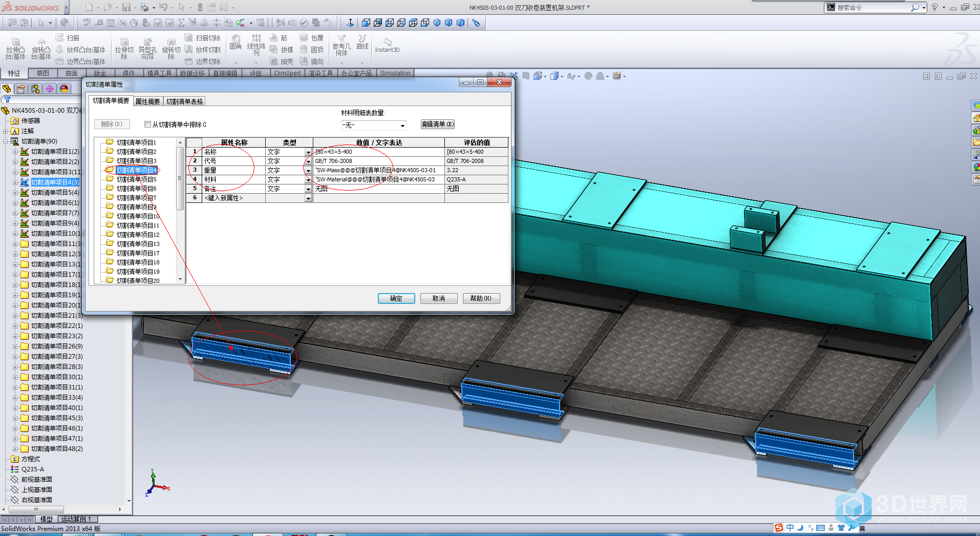
Task: Click the 删除 (Delete) button in dialog
Action: point(112,124)
